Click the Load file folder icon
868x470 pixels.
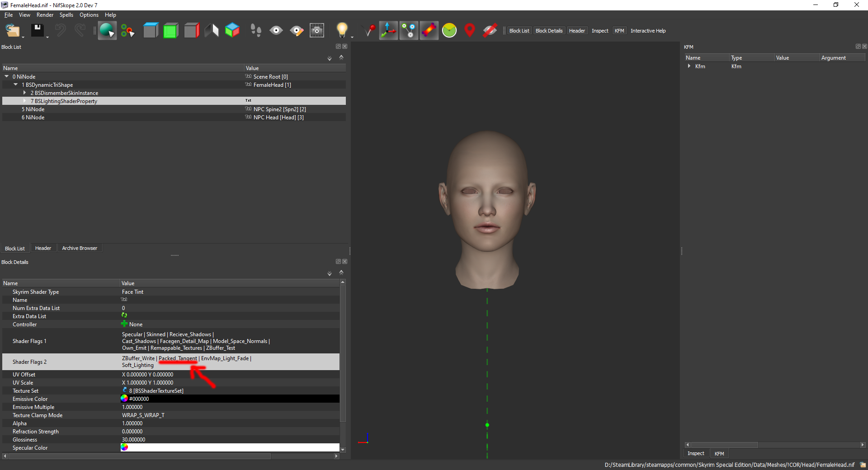12,31
